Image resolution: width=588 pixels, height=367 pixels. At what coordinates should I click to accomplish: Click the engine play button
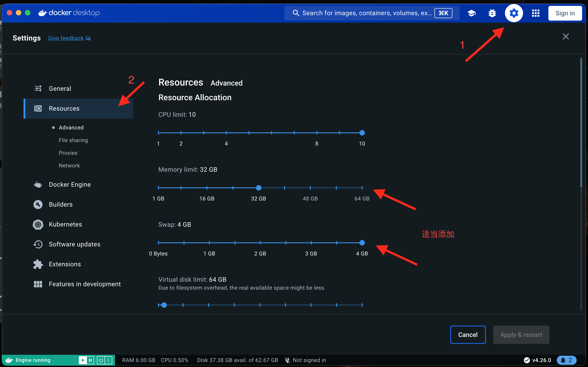(83, 360)
